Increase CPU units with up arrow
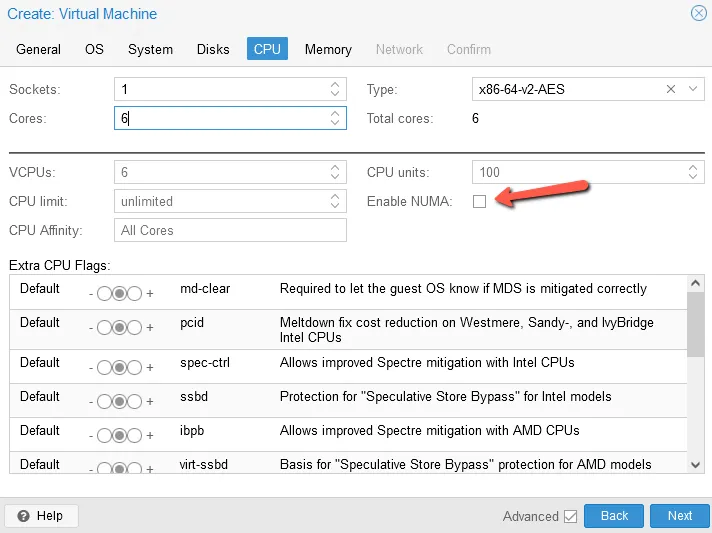The width and height of the screenshot is (712, 533). click(692, 168)
